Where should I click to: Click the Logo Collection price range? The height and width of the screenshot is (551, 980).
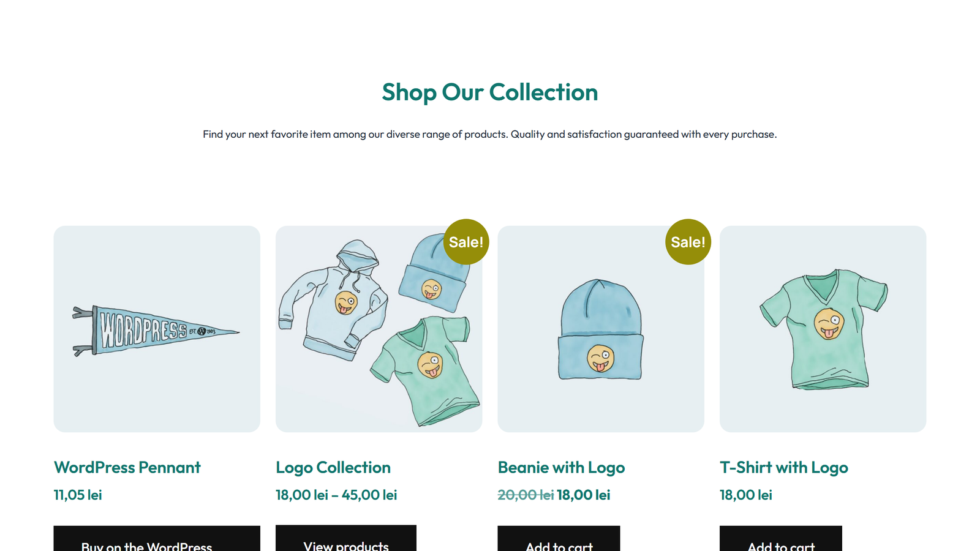click(336, 495)
